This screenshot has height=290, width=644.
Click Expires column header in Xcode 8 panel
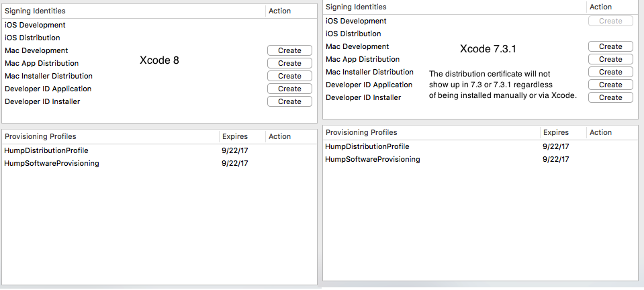pyautogui.click(x=235, y=136)
